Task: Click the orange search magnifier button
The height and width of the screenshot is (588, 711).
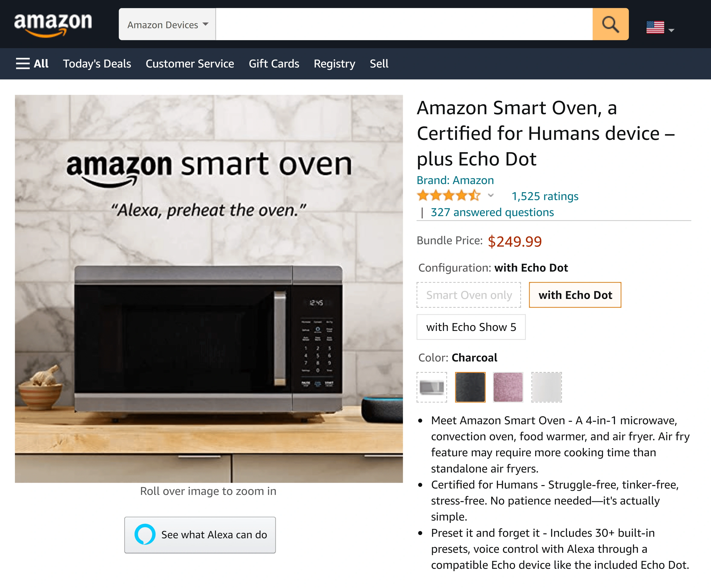Action: pos(610,24)
